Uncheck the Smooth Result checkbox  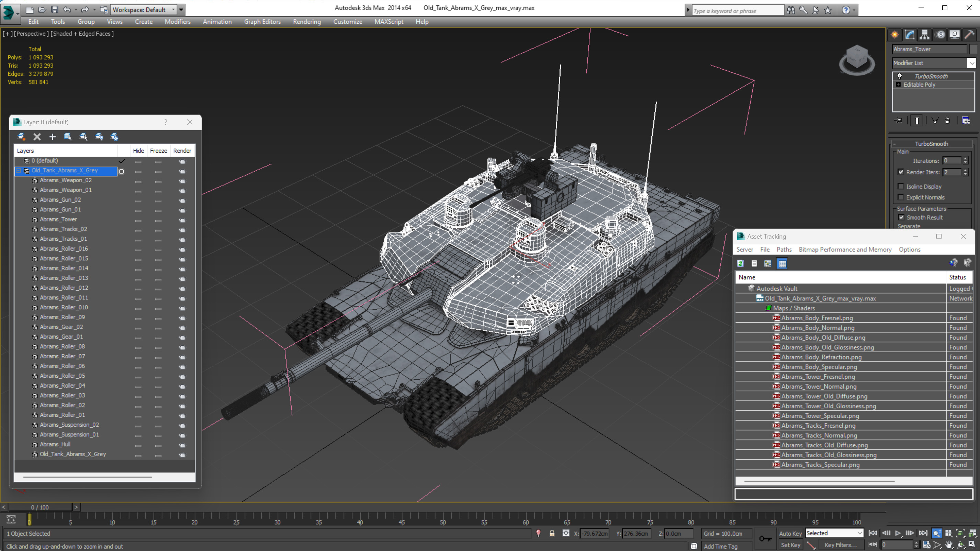901,217
